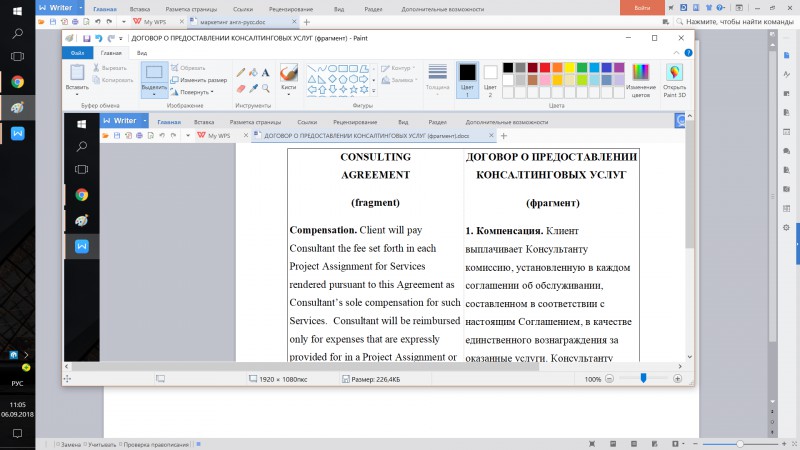The height and width of the screenshot is (450, 800).
Task: Pick the Fill with color bucket tool
Action: (x=253, y=72)
